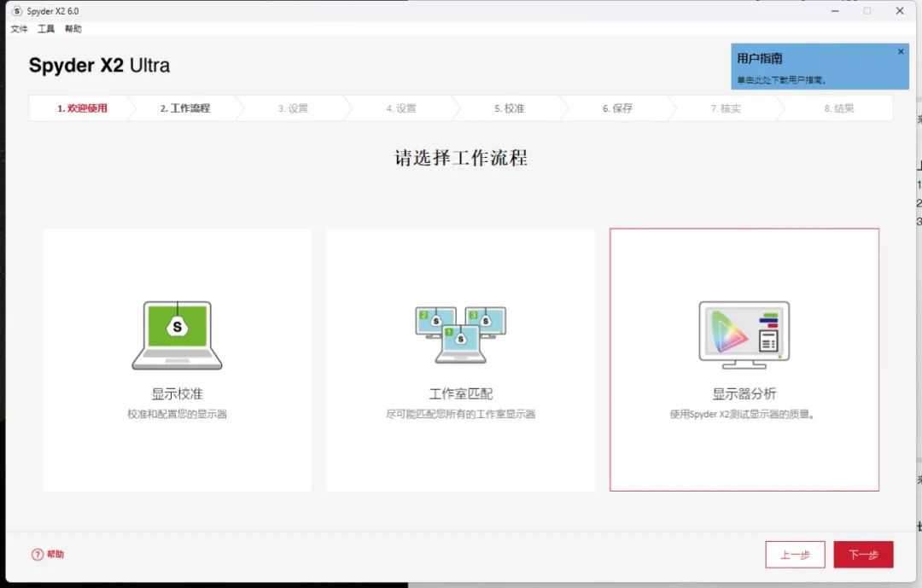Close the 用户指南 blue banner

click(x=900, y=51)
